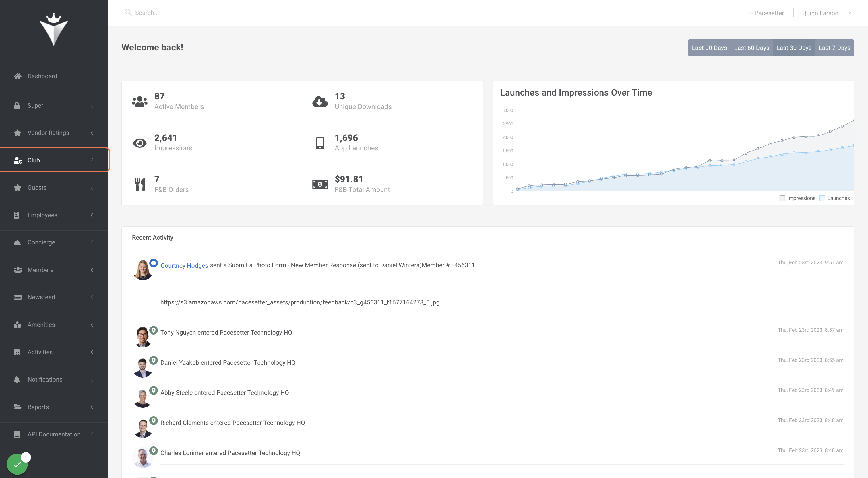Toggle the Launches legend box
Image resolution: width=868 pixels, height=478 pixels.
[822, 198]
